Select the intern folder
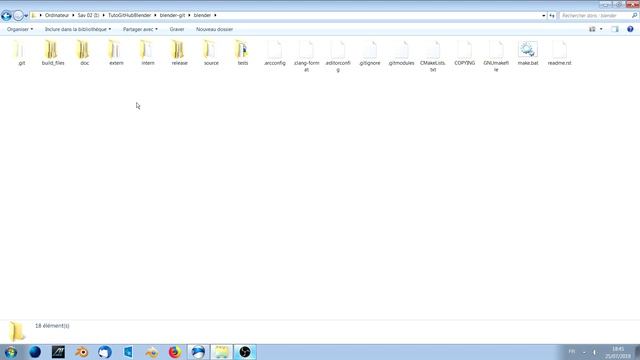The height and width of the screenshot is (360, 640). pyautogui.click(x=148, y=53)
